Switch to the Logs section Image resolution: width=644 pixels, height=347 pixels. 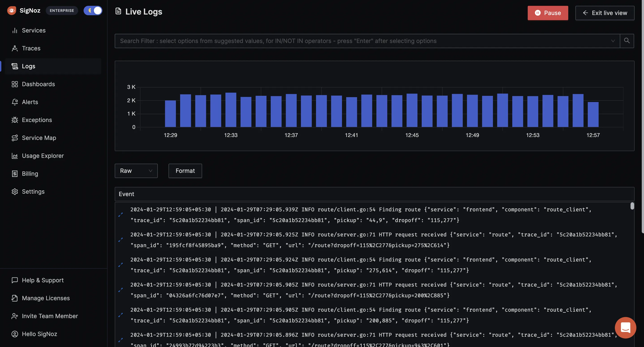click(28, 66)
